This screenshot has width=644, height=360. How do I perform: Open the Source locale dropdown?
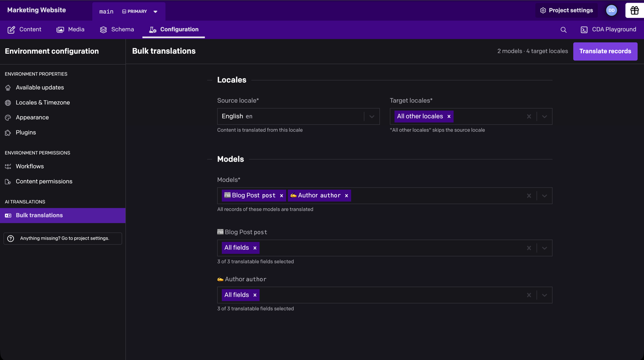click(x=298, y=117)
